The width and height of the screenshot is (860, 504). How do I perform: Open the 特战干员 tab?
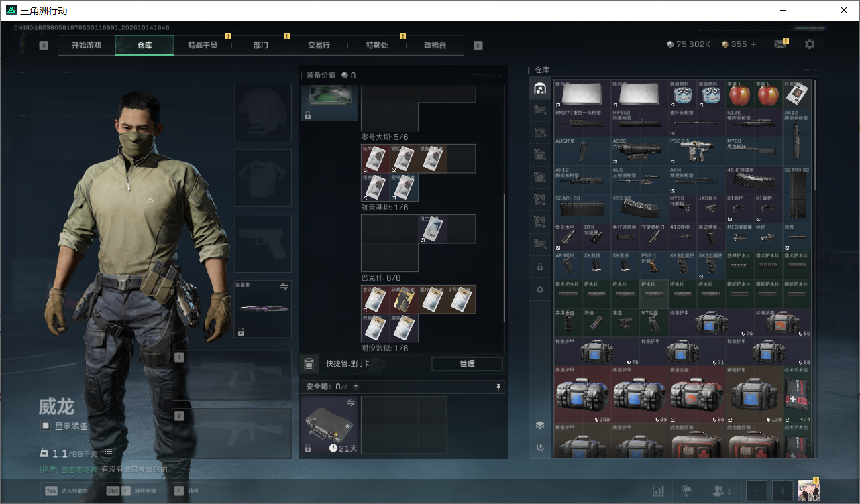[x=203, y=45]
